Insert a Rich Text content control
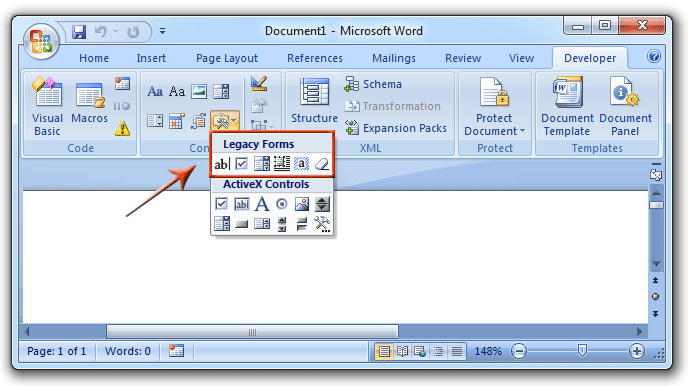 point(155,92)
